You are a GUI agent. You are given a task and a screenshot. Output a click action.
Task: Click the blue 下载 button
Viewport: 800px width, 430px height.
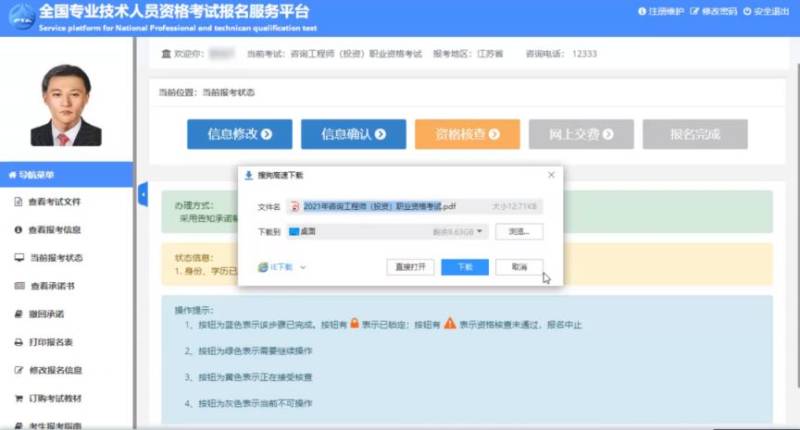(x=464, y=267)
